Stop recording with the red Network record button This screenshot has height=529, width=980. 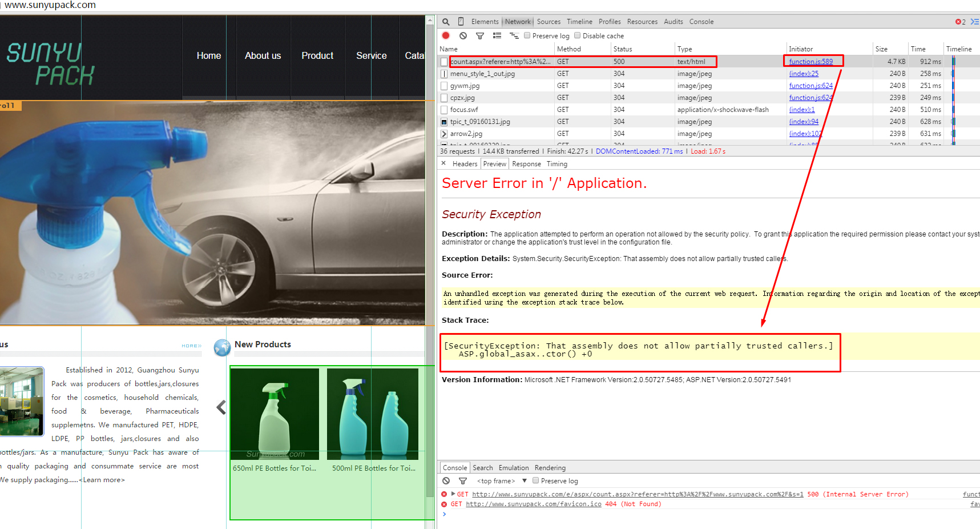click(x=446, y=35)
